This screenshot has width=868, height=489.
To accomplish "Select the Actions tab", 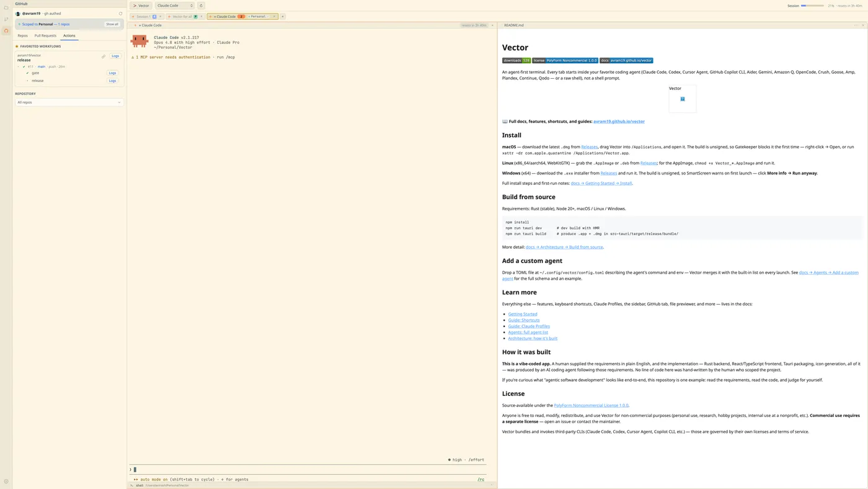I will tap(69, 35).
